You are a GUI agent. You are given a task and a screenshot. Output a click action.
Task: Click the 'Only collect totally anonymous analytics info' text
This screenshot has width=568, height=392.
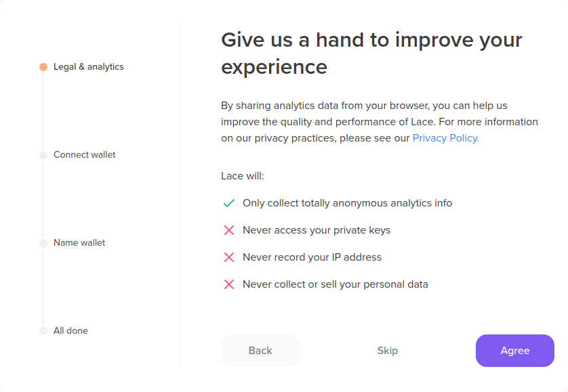(x=347, y=203)
